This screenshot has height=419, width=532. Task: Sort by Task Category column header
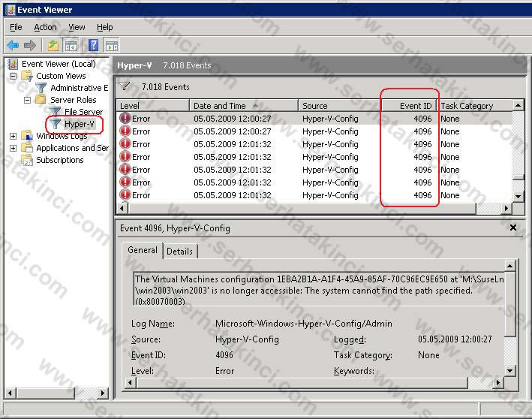click(x=475, y=106)
